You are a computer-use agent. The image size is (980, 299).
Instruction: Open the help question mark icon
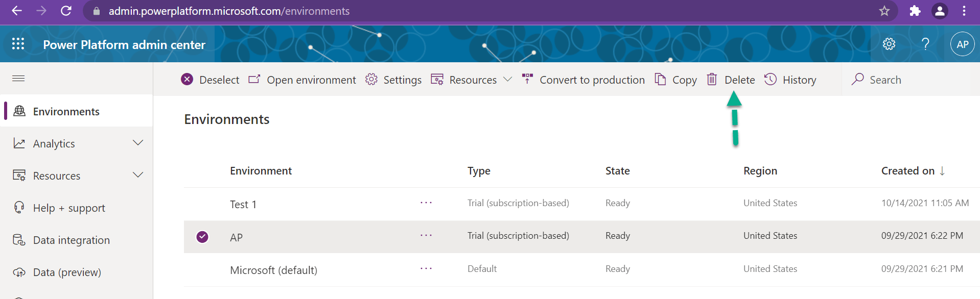pos(925,44)
